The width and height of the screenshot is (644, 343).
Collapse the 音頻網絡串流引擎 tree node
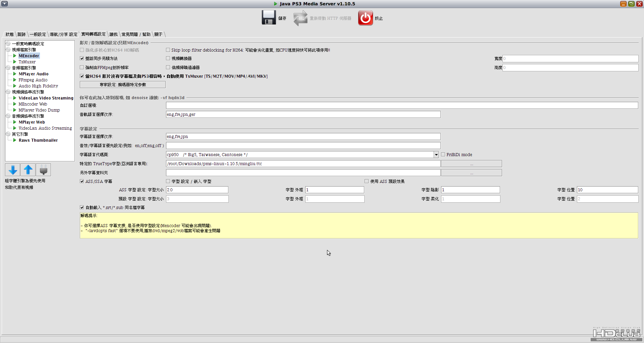(x=8, y=116)
